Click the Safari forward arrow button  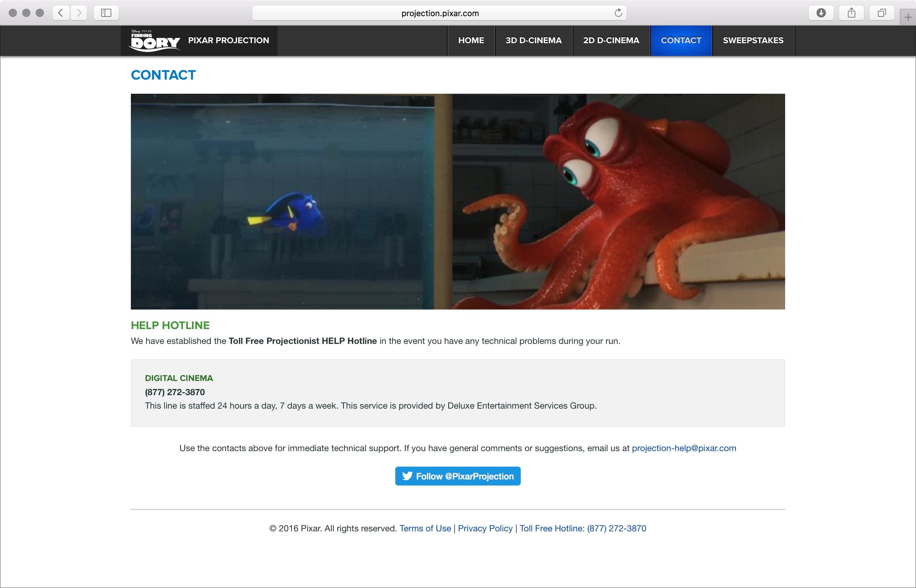(79, 13)
